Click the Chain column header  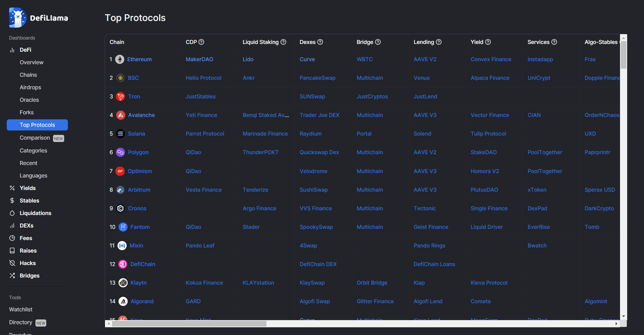coord(117,42)
